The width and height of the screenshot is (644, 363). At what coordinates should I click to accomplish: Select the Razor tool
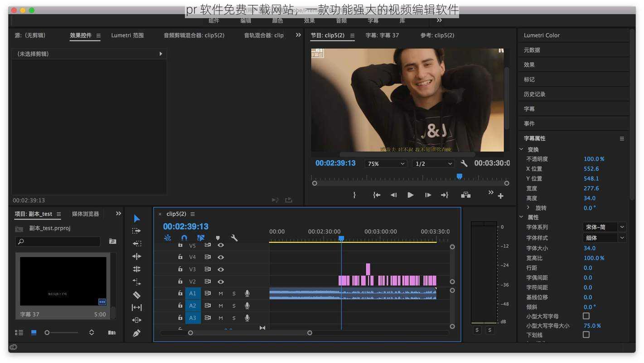[x=136, y=294]
